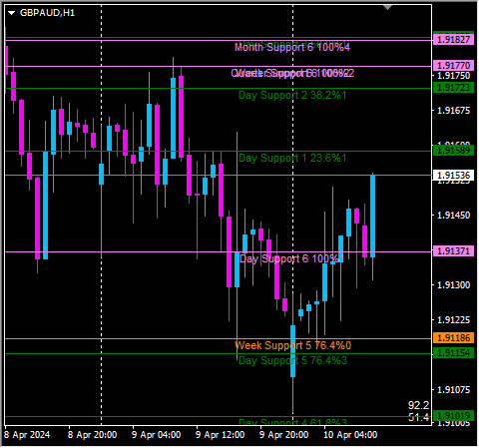Select the GBPAUD,H1 chart title

pyautogui.click(x=47, y=13)
